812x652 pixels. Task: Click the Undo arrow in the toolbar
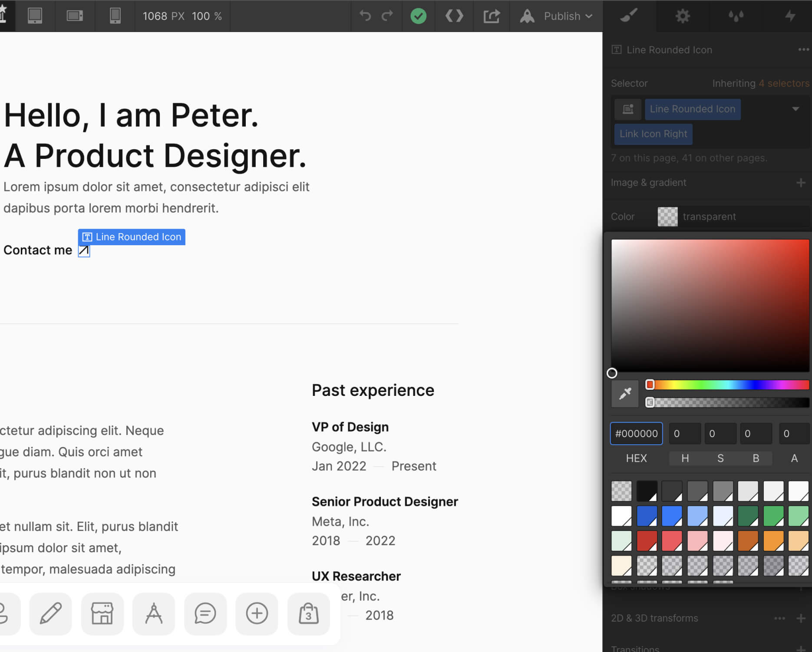tap(365, 16)
